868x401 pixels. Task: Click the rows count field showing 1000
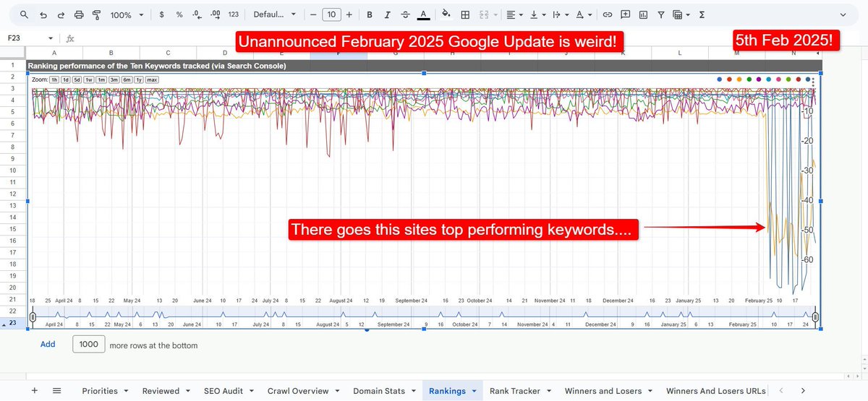pos(89,345)
